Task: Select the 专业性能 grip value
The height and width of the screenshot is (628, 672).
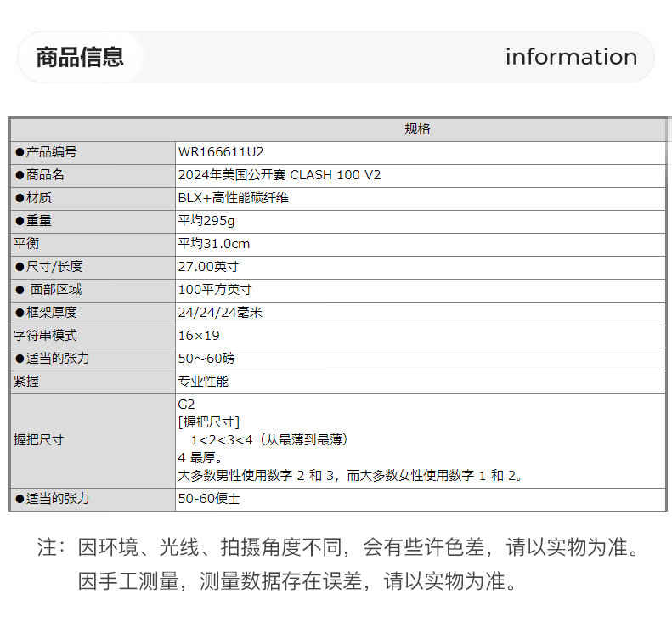Action: pyautogui.click(x=203, y=382)
